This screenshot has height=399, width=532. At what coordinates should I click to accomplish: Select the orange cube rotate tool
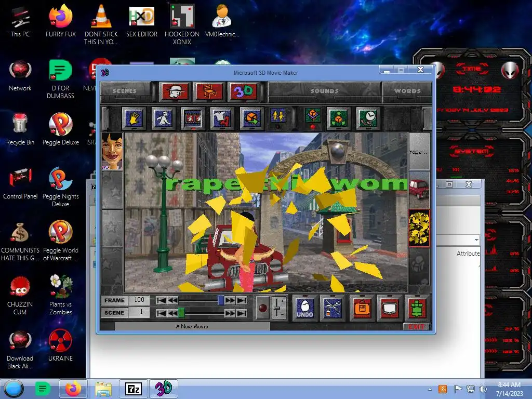[x=251, y=118]
